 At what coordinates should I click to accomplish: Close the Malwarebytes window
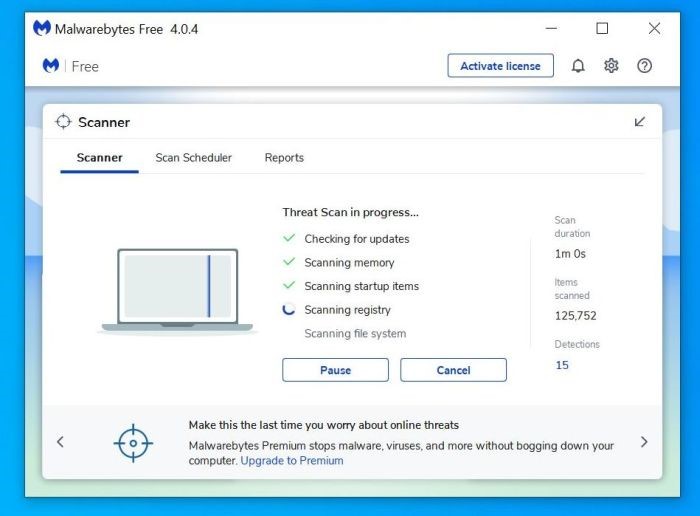click(654, 29)
